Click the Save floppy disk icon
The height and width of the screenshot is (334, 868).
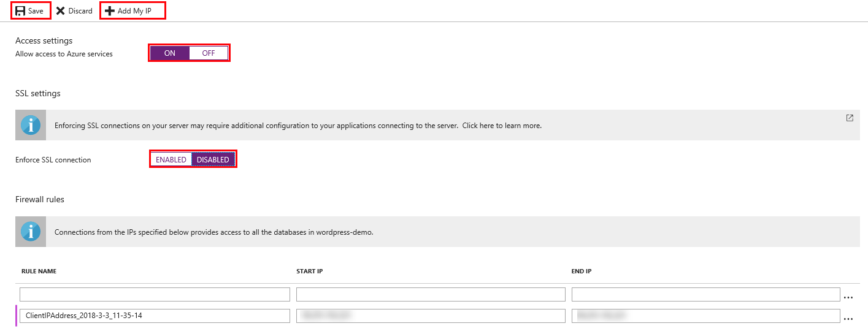pos(20,11)
